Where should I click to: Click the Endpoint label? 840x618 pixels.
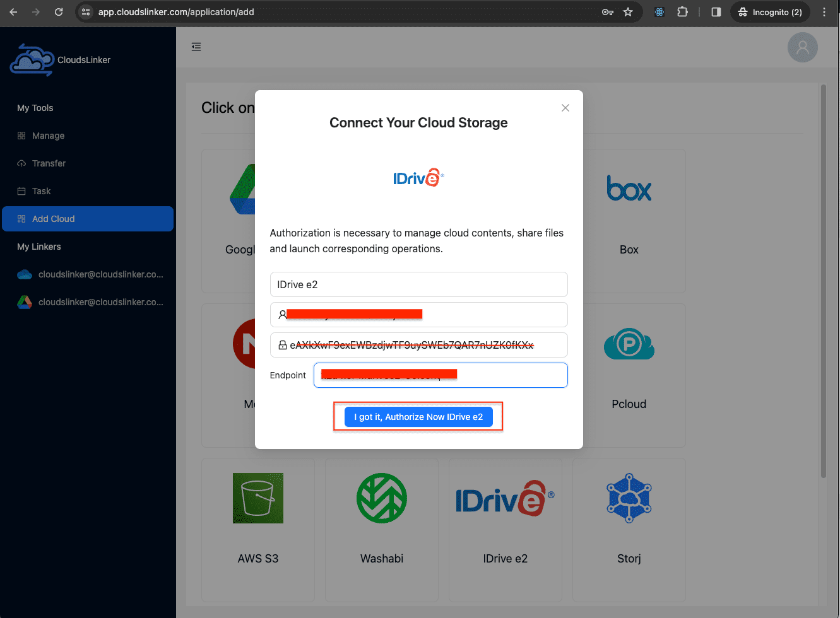point(288,375)
